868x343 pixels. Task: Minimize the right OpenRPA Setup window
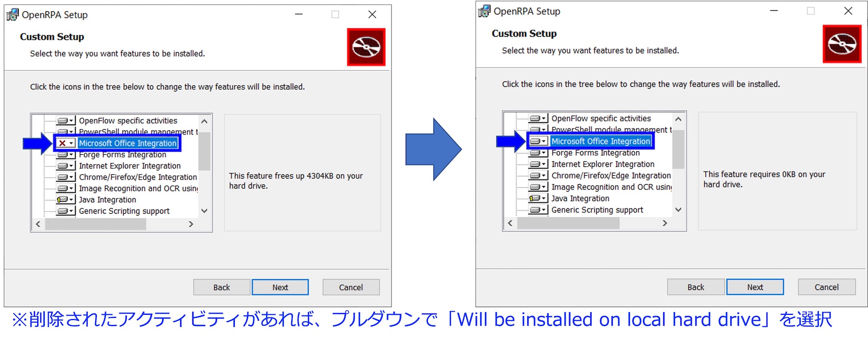pos(774,11)
